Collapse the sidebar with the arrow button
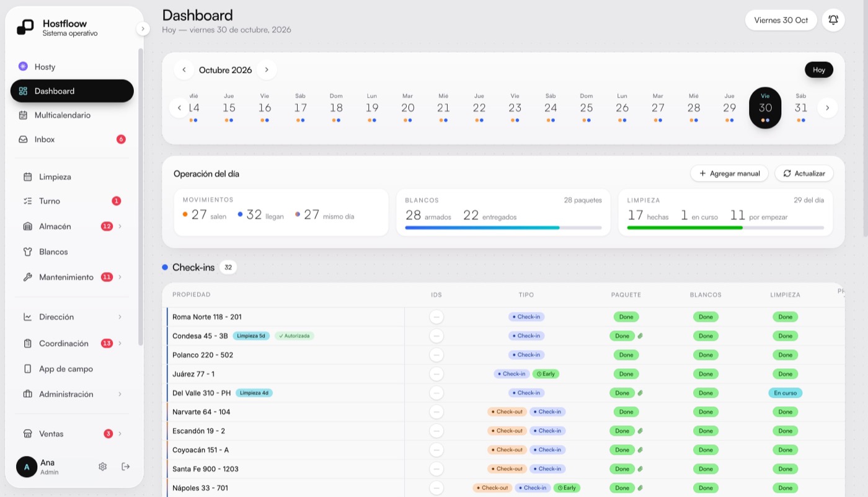The width and height of the screenshot is (868, 497). pos(143,29)
